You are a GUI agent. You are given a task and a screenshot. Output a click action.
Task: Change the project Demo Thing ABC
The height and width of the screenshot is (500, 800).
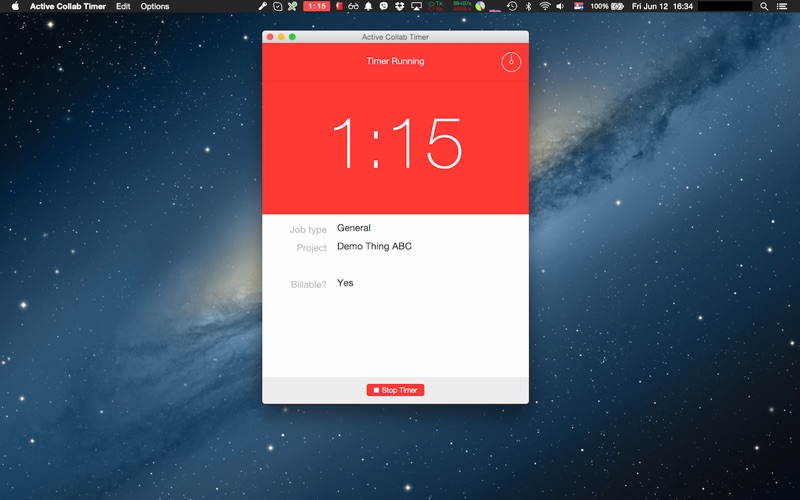coord(374,246)
